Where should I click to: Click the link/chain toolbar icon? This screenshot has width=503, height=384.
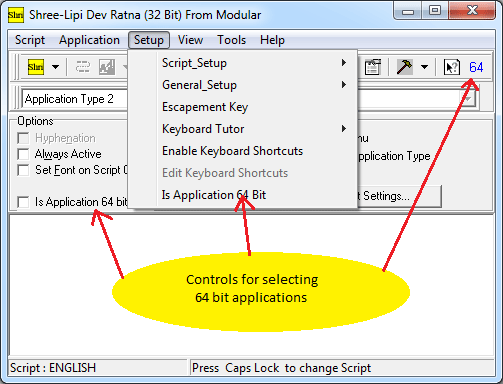click(83, 67)
